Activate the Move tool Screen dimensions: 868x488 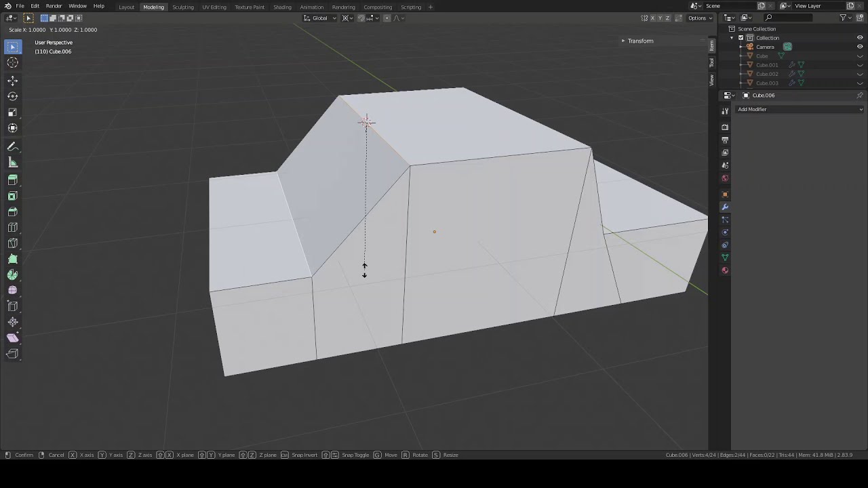[12, 81]
